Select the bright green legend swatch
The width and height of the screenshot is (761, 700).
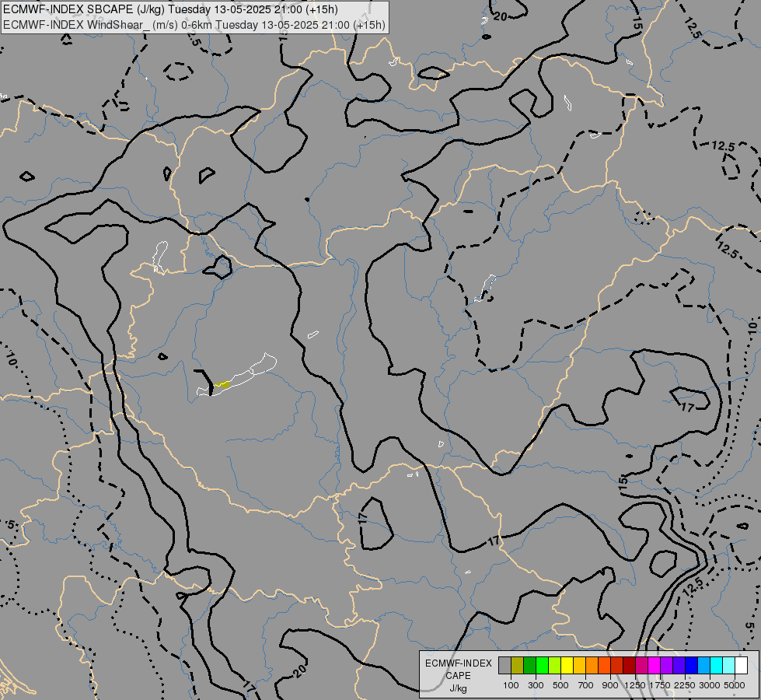(x=542, y=666)
